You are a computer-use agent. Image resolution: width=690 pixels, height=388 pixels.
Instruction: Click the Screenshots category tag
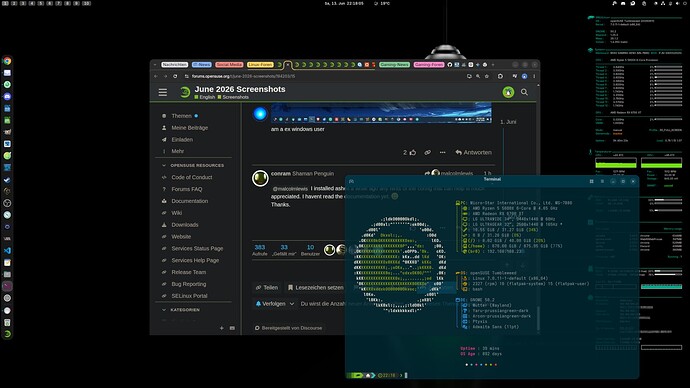click(x=233, y=97)
